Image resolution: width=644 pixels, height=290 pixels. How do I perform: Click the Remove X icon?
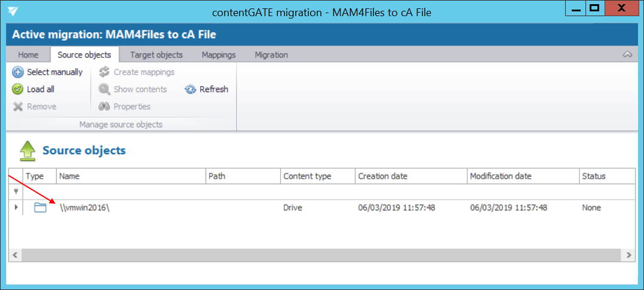point(18,107)
